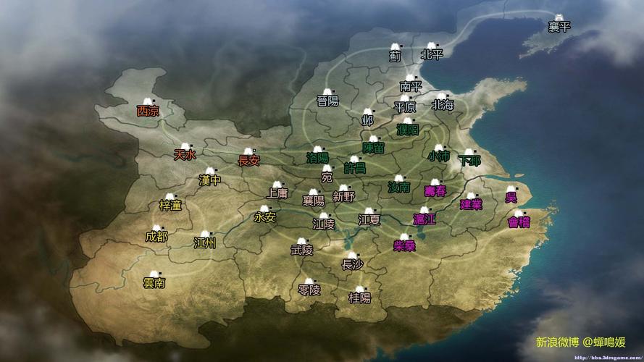Image resolution: width=644 pixels, height=362 pixels.
Task: Click the city icon above 襄平
Action: [x=559, y=17]
